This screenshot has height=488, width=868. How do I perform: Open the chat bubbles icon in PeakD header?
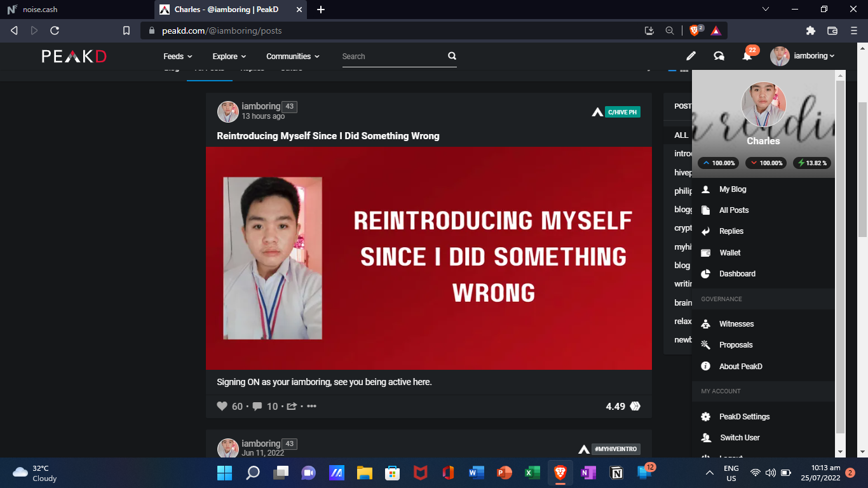point(719,56)
